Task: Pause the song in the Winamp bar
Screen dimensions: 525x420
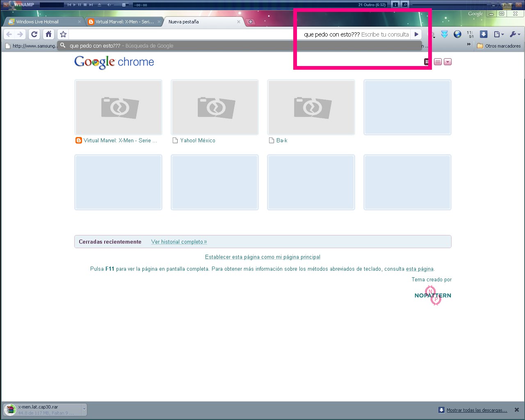Action: pos(80,5)
